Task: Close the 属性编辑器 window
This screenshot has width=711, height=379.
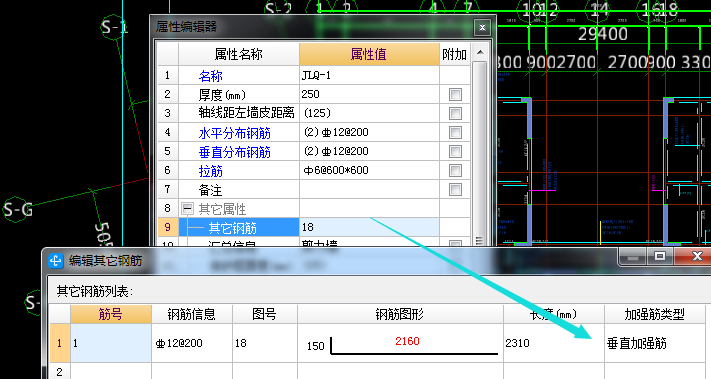Action: click(x=482, y=28)
